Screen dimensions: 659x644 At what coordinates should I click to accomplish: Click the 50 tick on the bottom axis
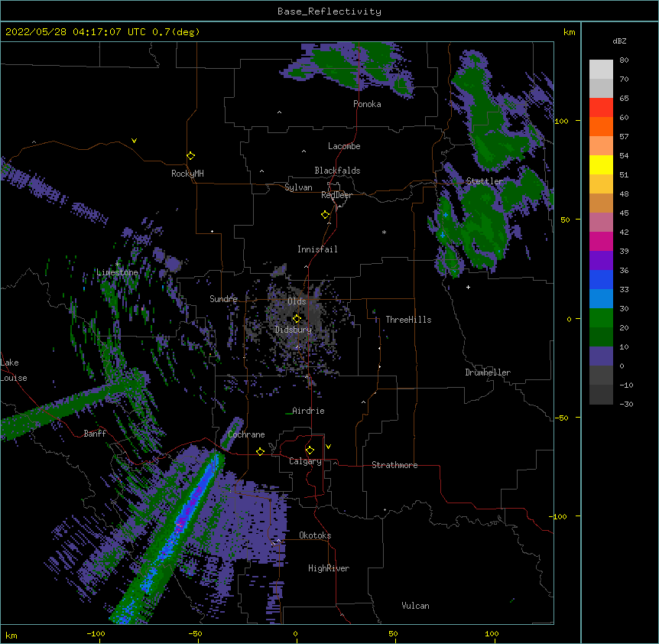393,633
